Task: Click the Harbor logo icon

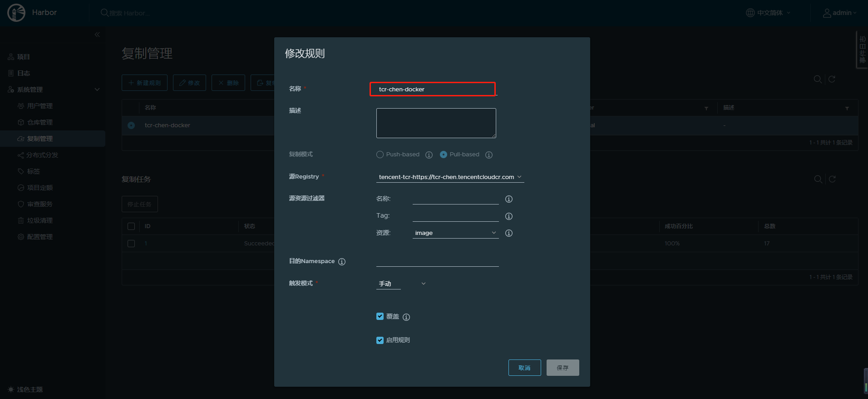Action: 16,13
